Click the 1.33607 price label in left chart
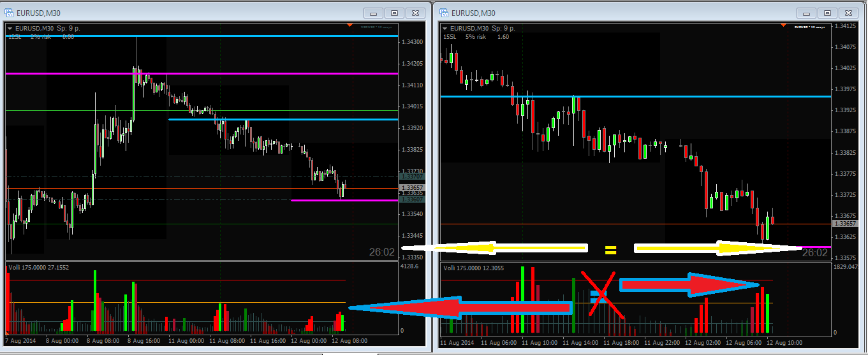Screen dimensions: 868x355 tap(411, 199)
